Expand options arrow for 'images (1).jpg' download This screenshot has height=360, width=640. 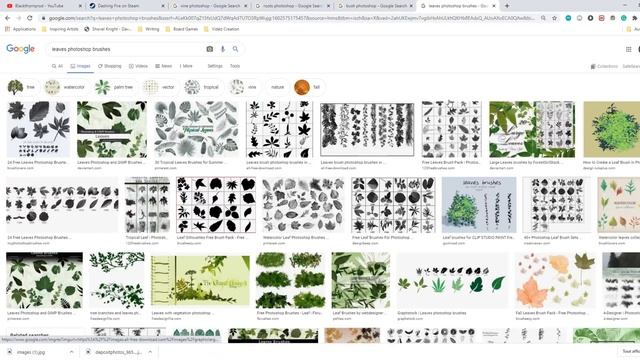[x=71, y=352]
